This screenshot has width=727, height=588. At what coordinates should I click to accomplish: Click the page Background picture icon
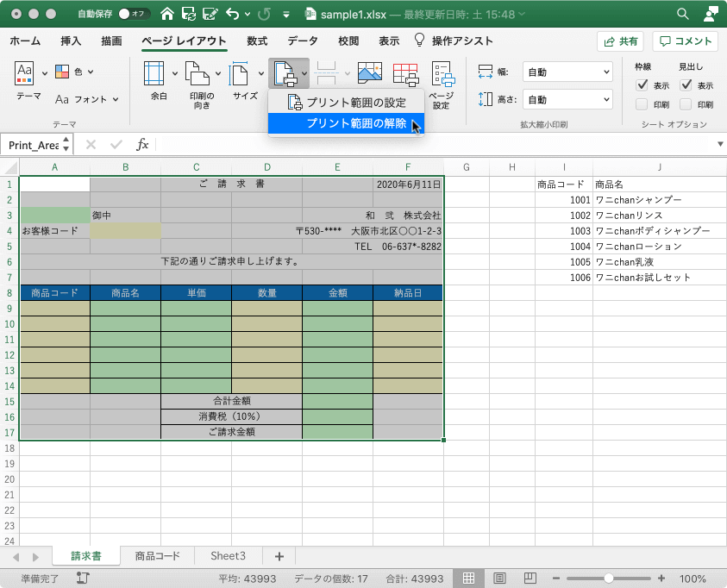pos(369,73)
